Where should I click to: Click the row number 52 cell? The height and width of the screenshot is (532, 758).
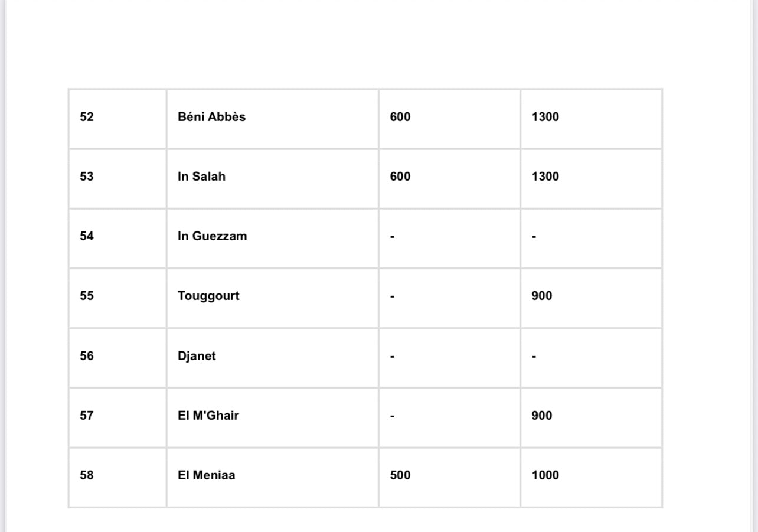[x=87, y=117]
